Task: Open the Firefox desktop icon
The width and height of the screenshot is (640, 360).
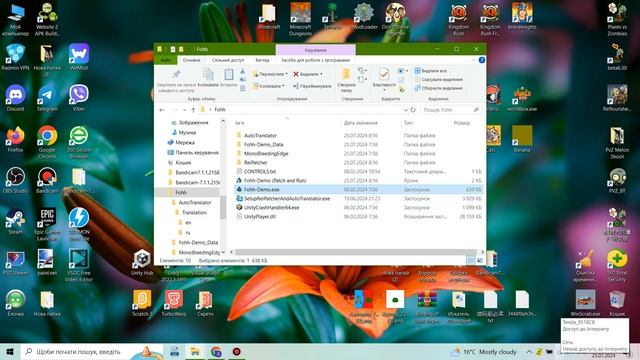Action: pos(15,139)
